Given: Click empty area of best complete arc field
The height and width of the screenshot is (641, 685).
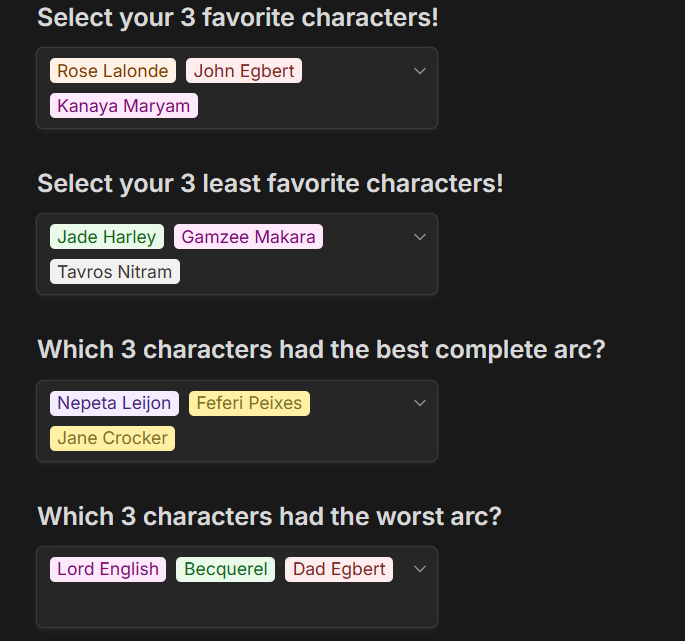Looking at the screenshot, I should [300, 438].
